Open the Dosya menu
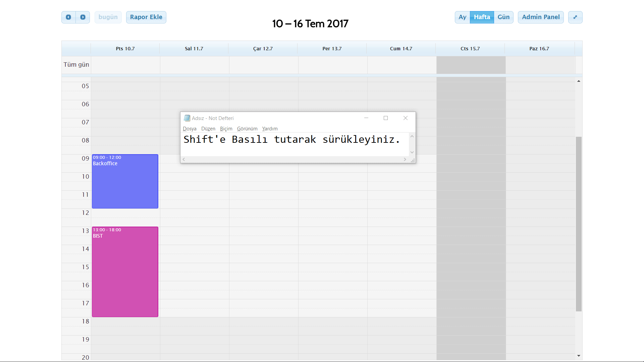 (190, 129)
